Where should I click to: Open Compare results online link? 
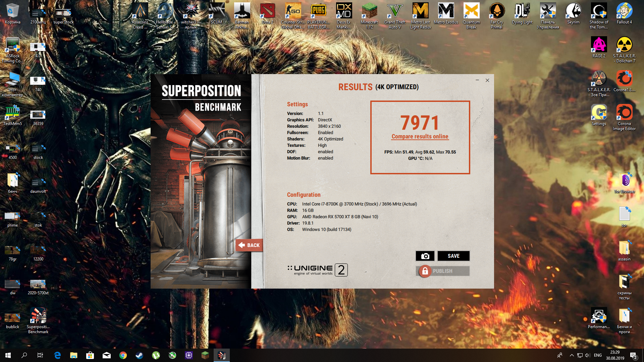420,136
